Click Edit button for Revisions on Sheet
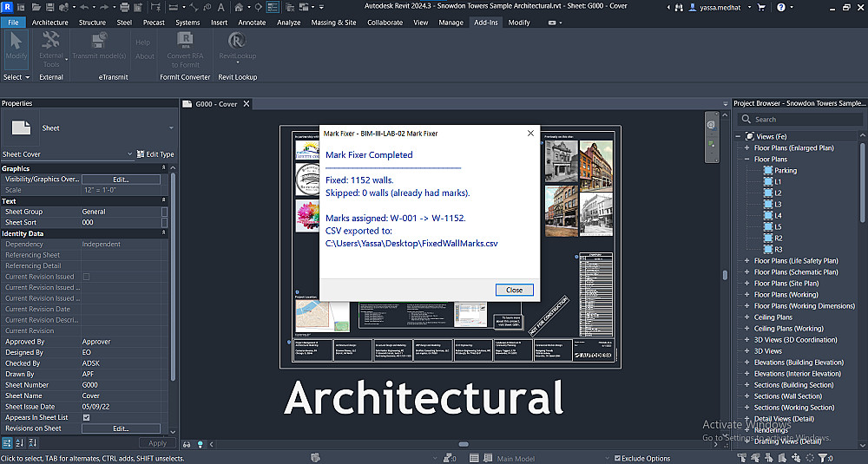Screen dimensions: 868x464 pyautogui.click(x=121, y=428)
